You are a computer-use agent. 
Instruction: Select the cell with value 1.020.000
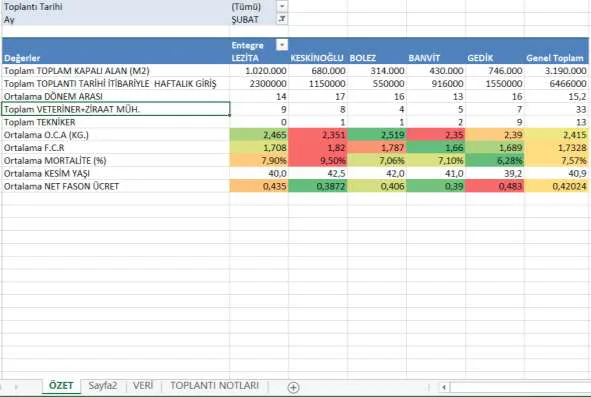pyautogui.click(x=259, y=71)
